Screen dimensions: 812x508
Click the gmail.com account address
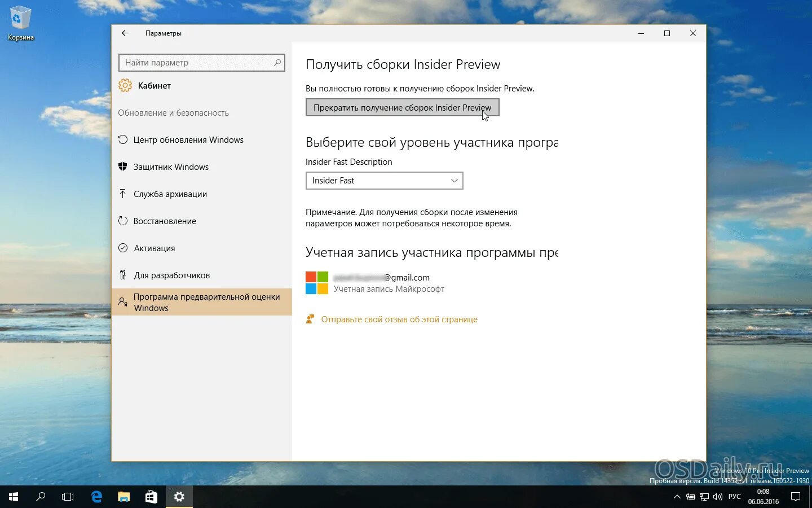pyautogui.click(x=382, y=277)
